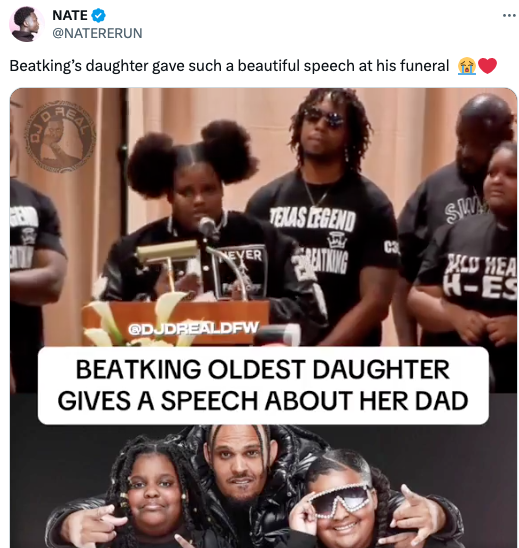Click the crying face emoji in the tweet

click(x=467, y=66)
